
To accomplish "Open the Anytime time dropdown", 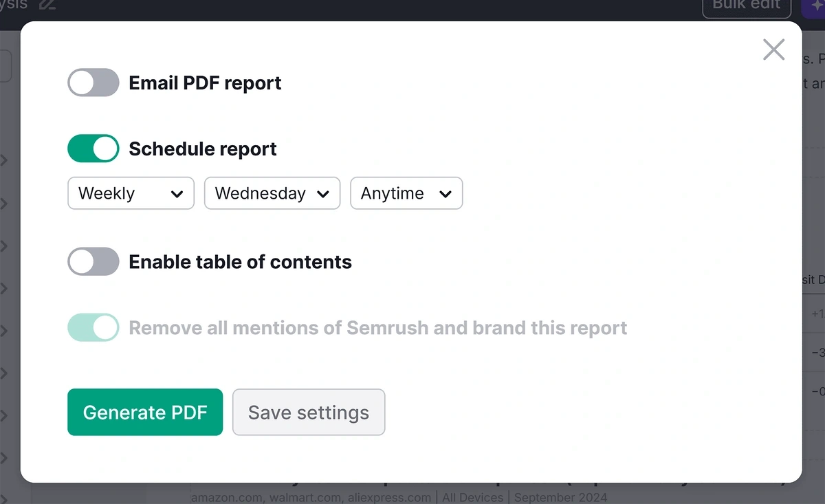I will [x=406, y=193].
